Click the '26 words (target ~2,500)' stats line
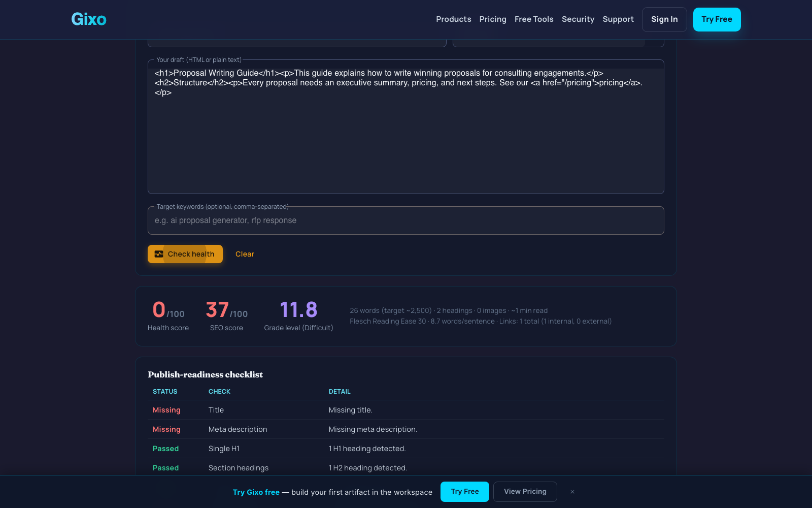The height and width of the screenshot is (508, 812). 449,310
